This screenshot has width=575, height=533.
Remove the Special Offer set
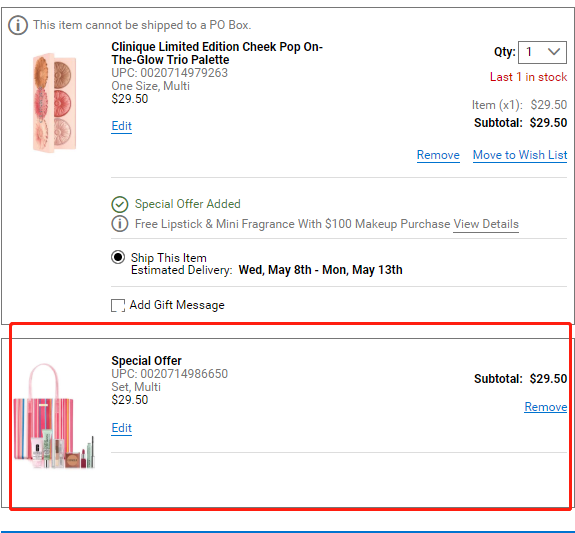coord(546,407)
